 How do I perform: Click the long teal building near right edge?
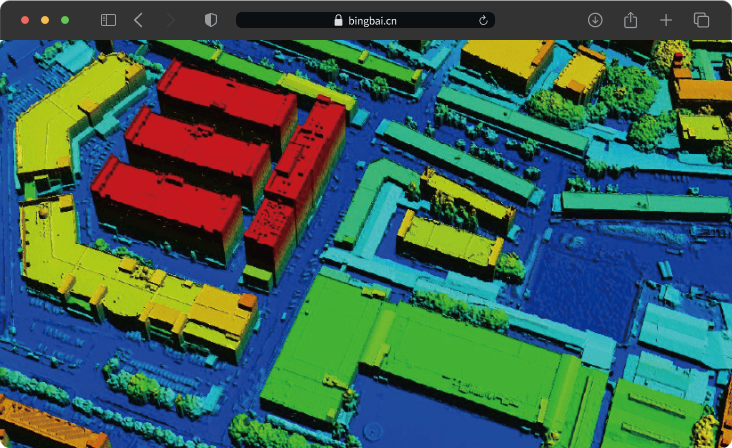click(x=645, y=204)
